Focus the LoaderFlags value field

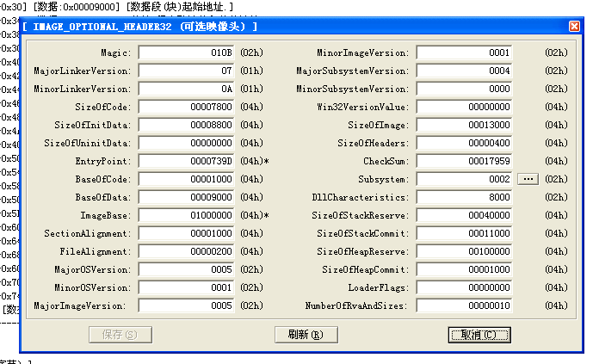pyautogui.click(x=465, y=287)
